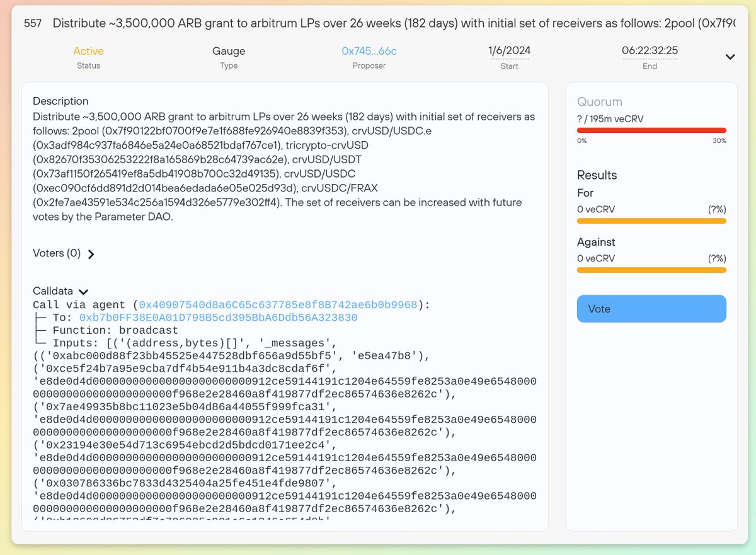Collapse proposal 557 header chevron
The image size is (756, 555).
tap(730, 57)
